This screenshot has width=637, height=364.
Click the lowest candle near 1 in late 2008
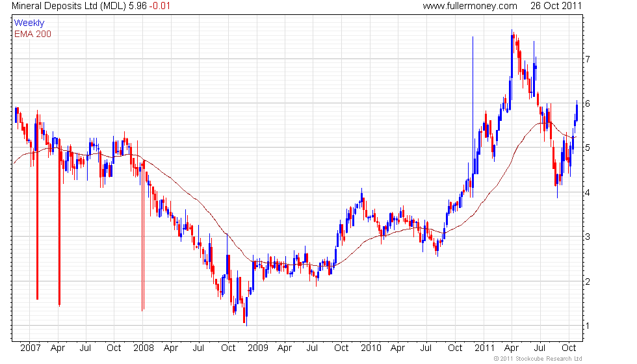click(x=246, y=311)
